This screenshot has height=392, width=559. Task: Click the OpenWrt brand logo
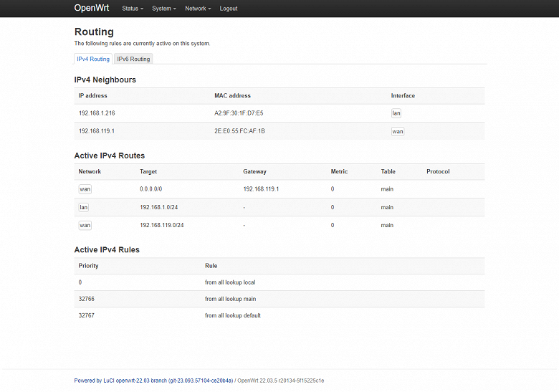[x=92, y=9]
